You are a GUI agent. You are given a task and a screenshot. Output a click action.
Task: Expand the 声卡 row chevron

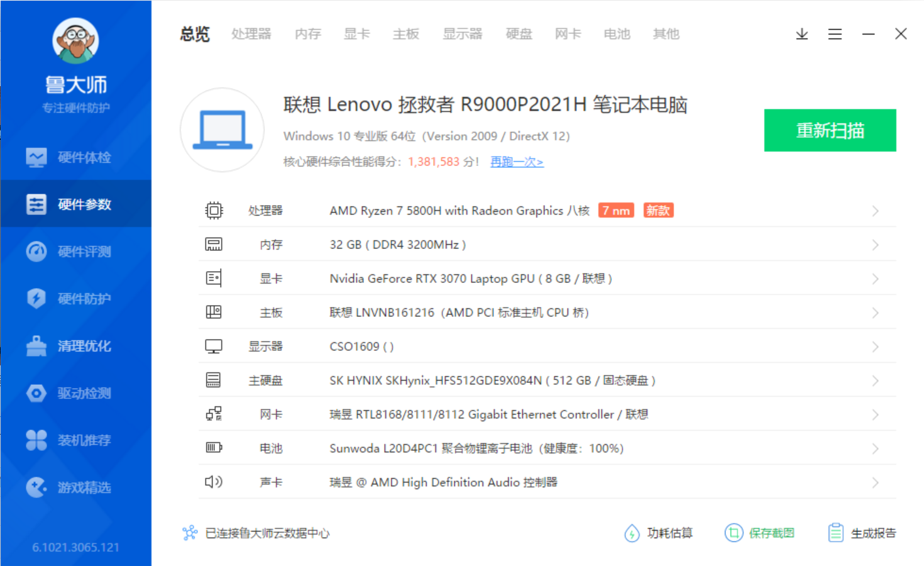tap(875, 482)
